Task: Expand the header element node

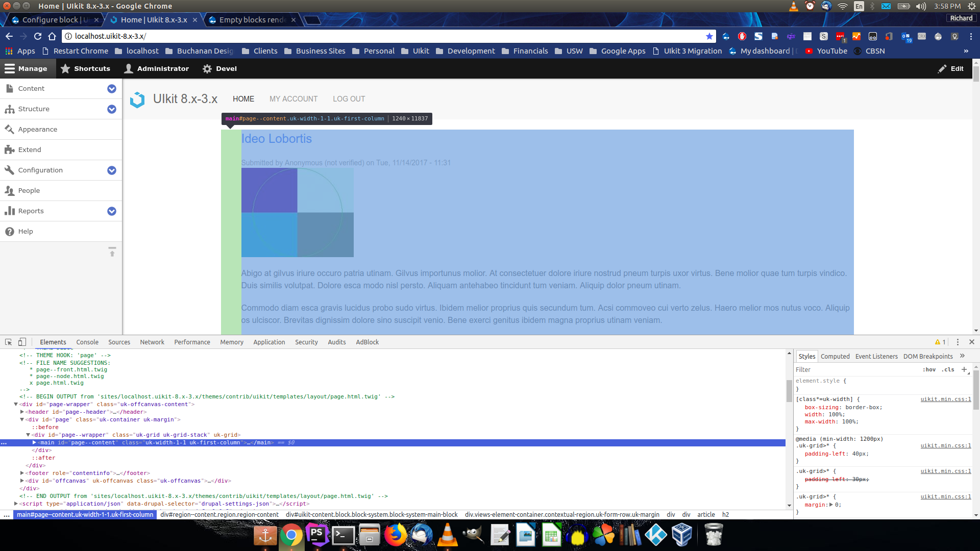Action: coord(22,412)
